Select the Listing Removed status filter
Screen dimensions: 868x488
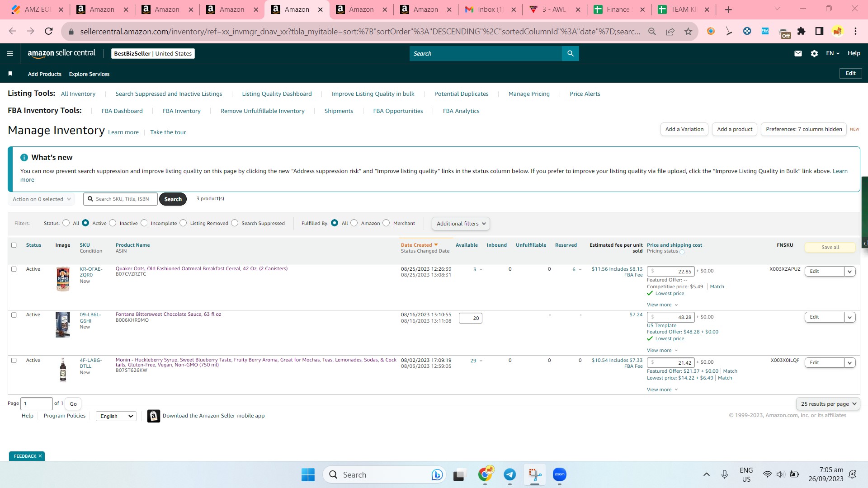click(183, 223)
